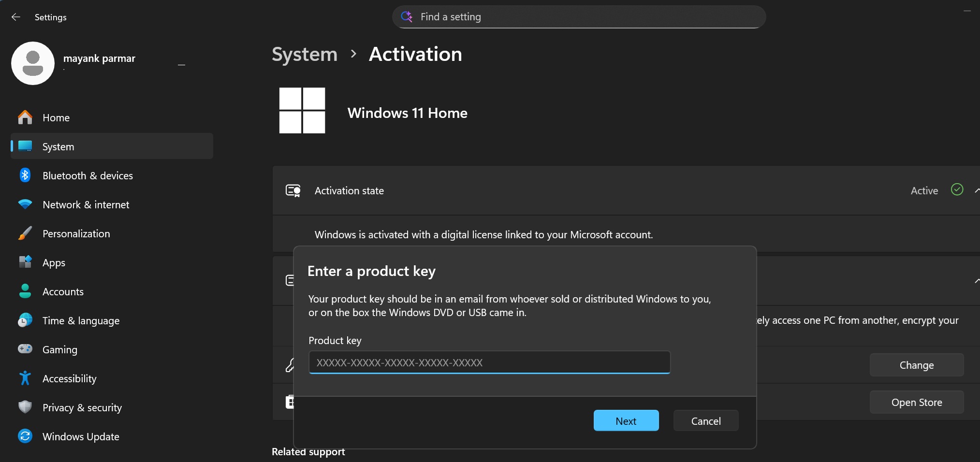This screenshot has width=980, height=462.
Task: Click the Personalization paintbrush icon
Action: (25, 233)
